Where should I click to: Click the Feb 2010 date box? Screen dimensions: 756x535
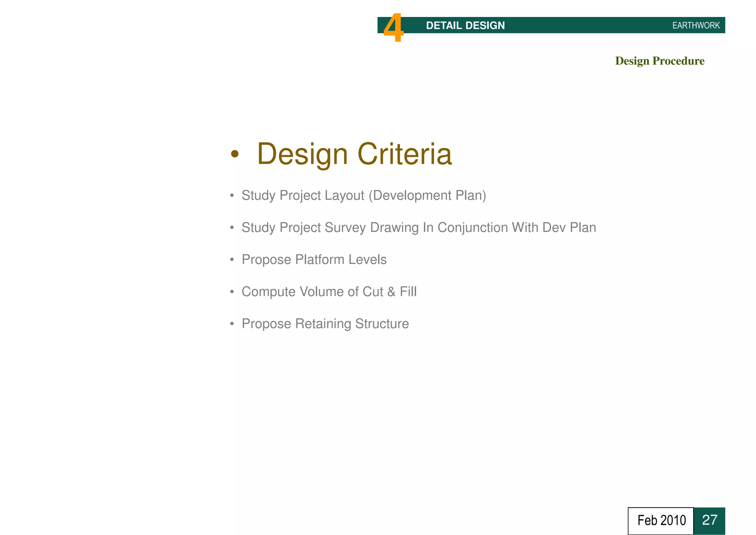[x=661, y=521]
